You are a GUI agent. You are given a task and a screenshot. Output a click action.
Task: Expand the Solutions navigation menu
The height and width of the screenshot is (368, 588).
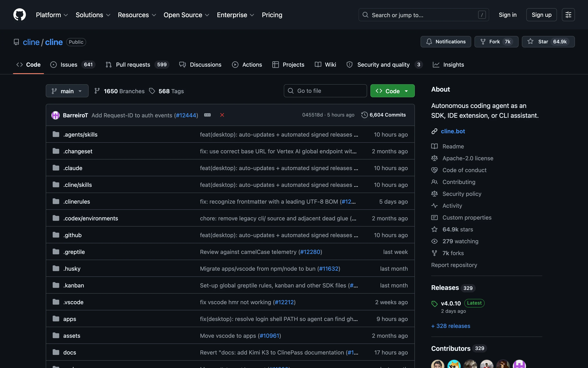(93, 15)
